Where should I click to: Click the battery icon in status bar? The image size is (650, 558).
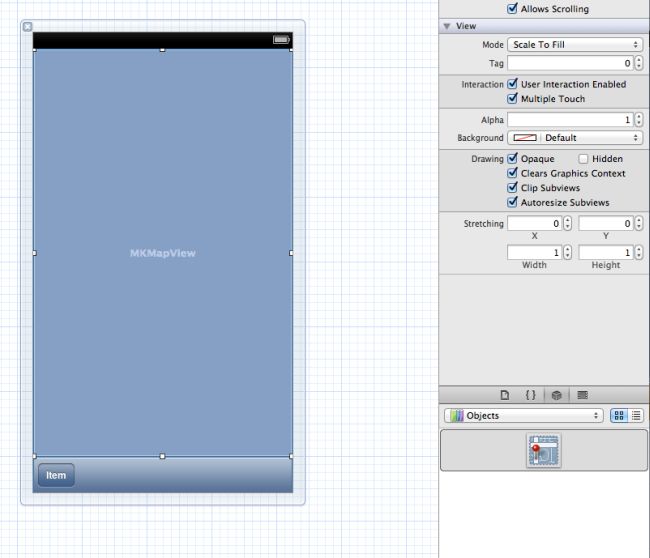281,39
